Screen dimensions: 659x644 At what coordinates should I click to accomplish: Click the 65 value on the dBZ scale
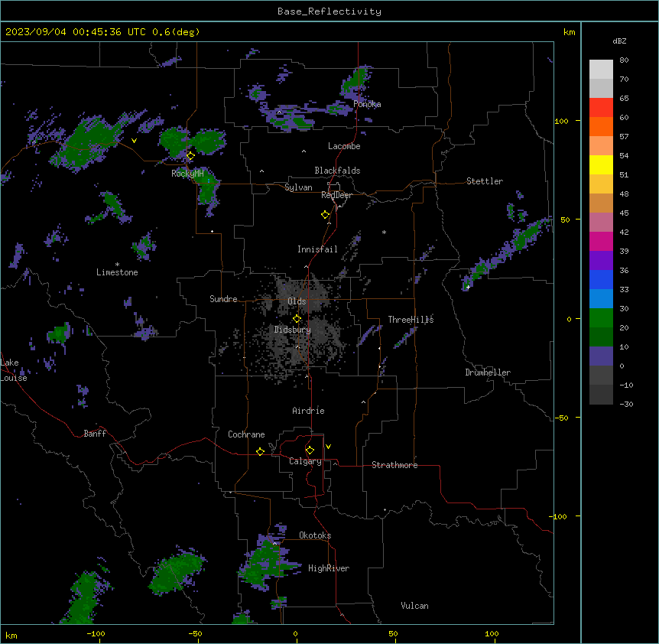[624, 99]
